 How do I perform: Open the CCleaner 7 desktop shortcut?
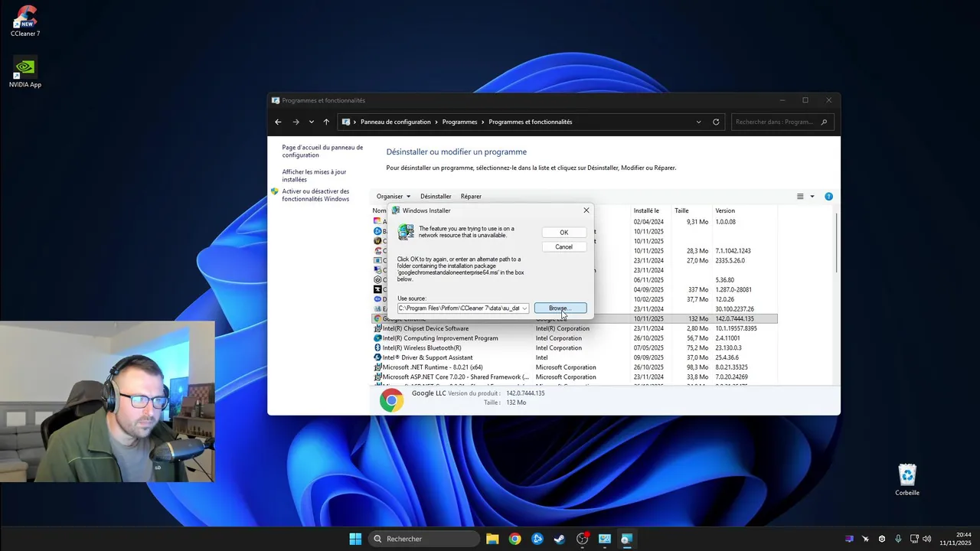coord(25,21)
